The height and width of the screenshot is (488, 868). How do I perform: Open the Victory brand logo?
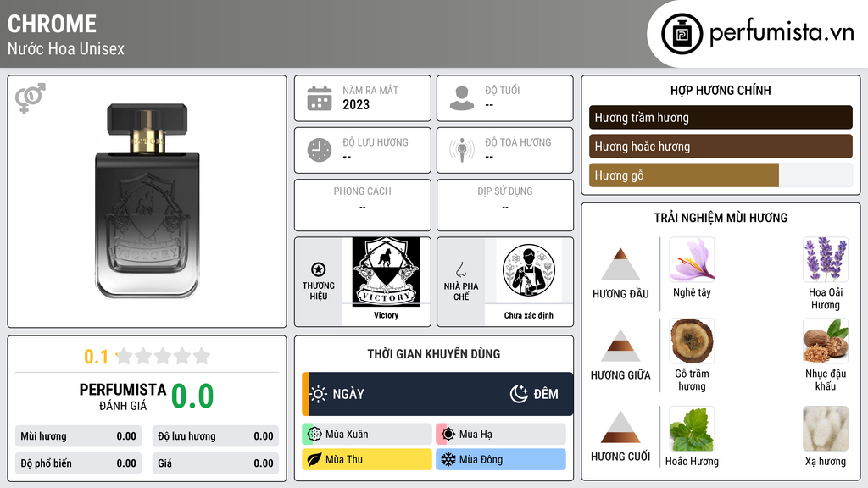pos(386,272)
